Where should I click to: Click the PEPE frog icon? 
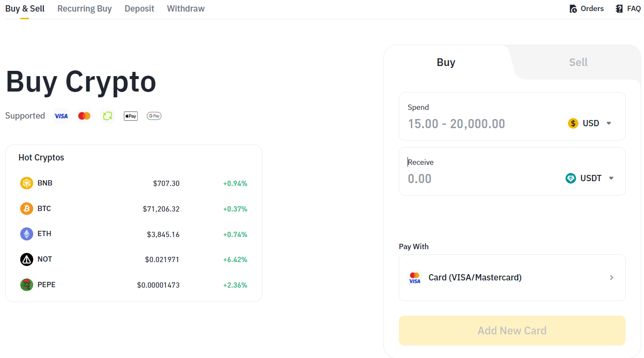tap(26, 285)
